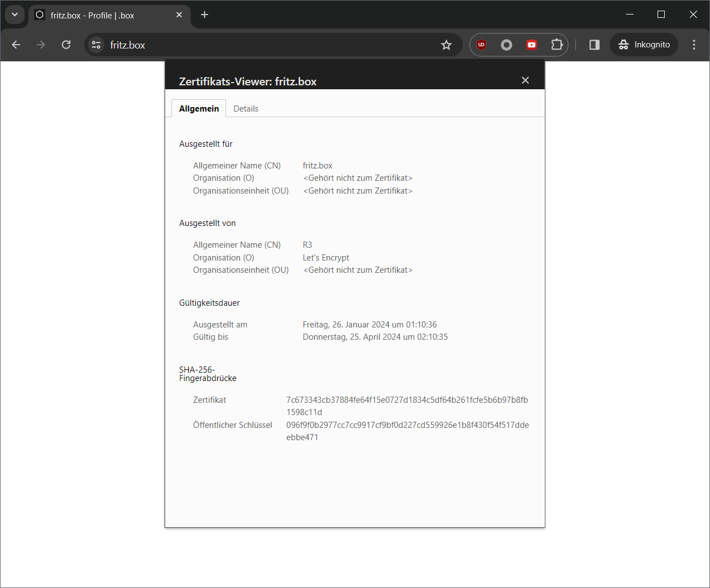Open the uBlock Origin extension icon

click(x=481, y=45)
